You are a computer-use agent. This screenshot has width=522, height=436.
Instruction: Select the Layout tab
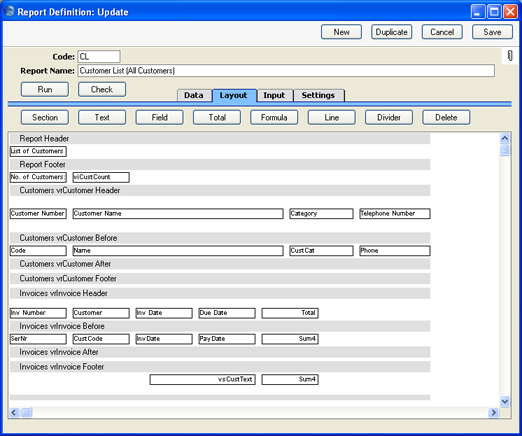coord(234,95)
